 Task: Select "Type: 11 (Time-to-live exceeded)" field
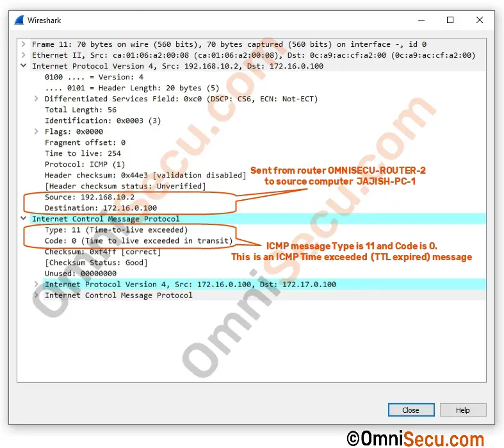[116, 230]
